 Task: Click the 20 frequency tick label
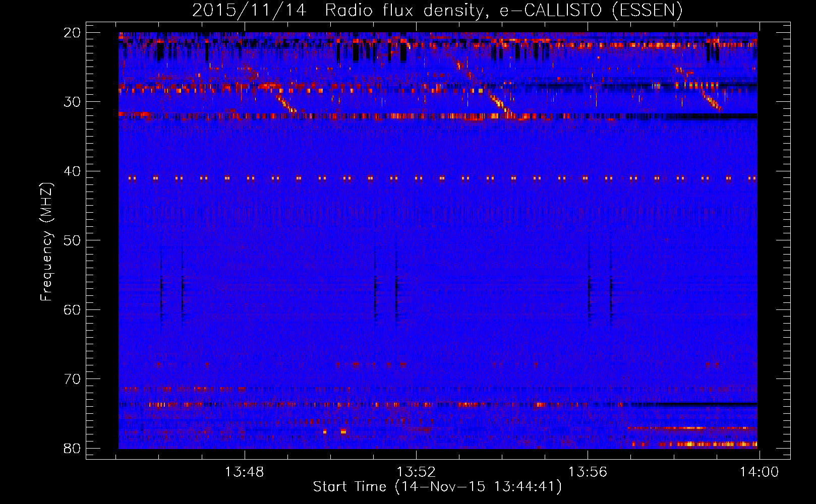(73, 33)
